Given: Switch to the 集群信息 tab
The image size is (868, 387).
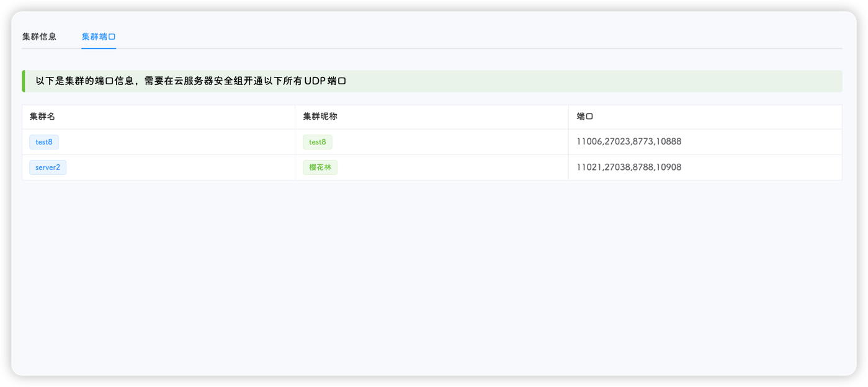Looking at the screenshot, I should [x=38, y=37].
